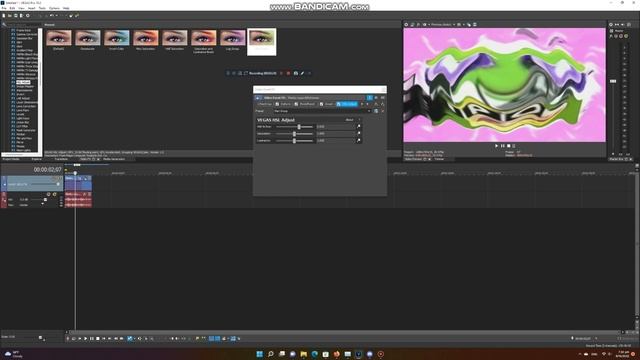Open the Insert menu

(x=31, y=8)
